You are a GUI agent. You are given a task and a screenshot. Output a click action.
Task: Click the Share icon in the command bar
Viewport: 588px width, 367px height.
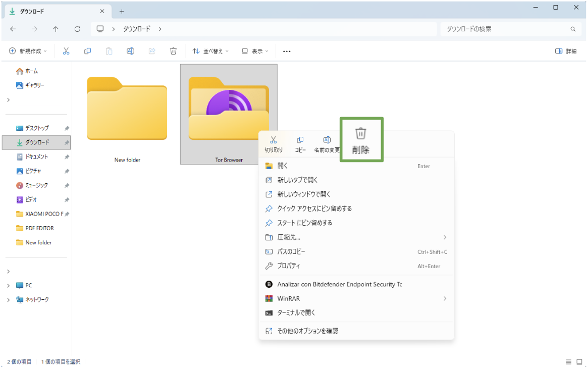(x=152, y=51)
